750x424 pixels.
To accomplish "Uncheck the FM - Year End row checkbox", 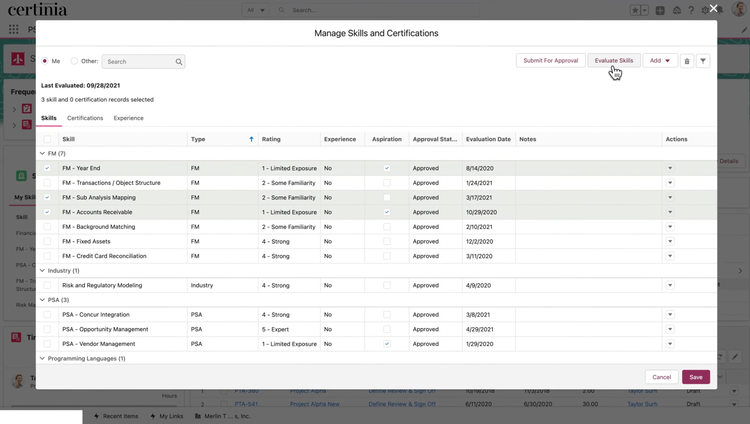I will click(47, 168).
